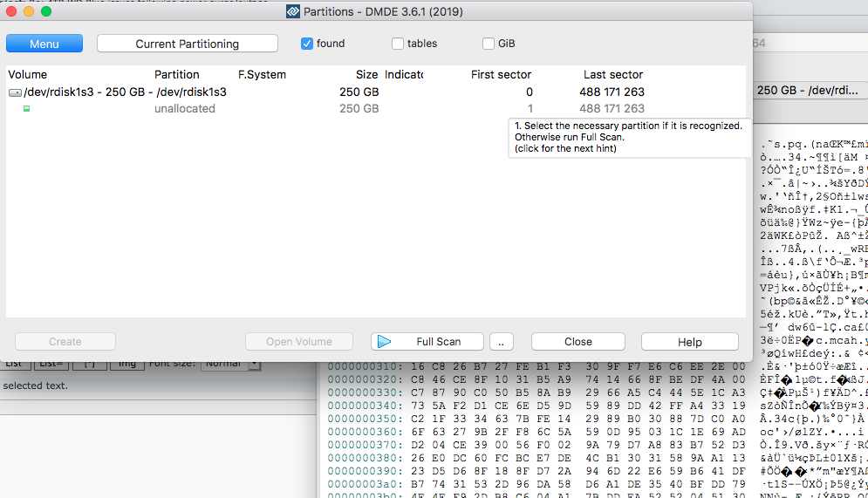Click the Volume column header
Viewport: 868px width, 498px height.
tap(28, 75)
